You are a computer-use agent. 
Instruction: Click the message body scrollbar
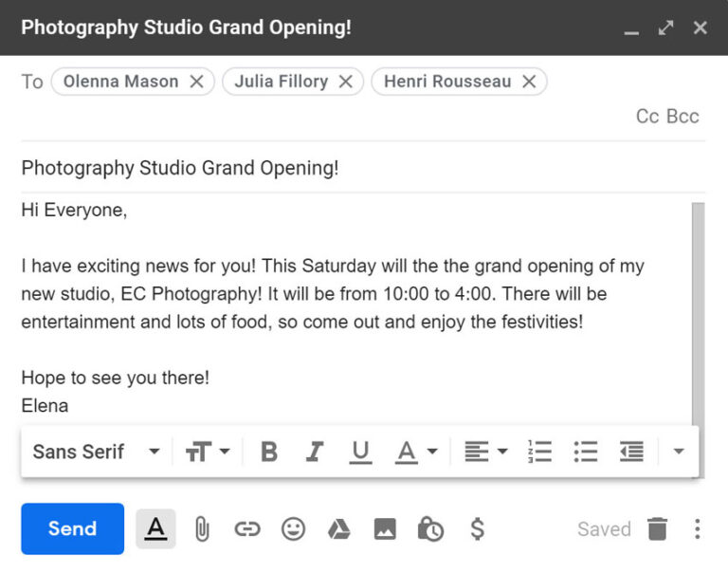tap(698, 314)
